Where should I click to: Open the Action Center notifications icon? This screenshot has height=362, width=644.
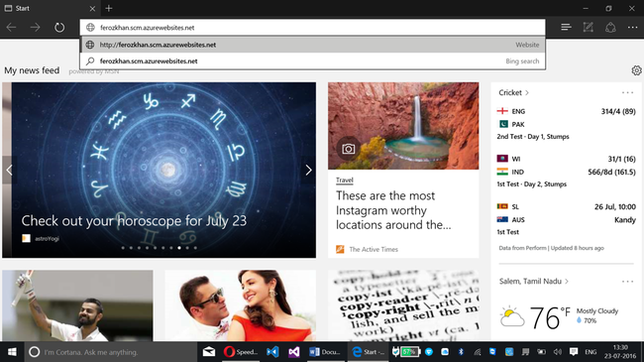[x=574, y=352]
